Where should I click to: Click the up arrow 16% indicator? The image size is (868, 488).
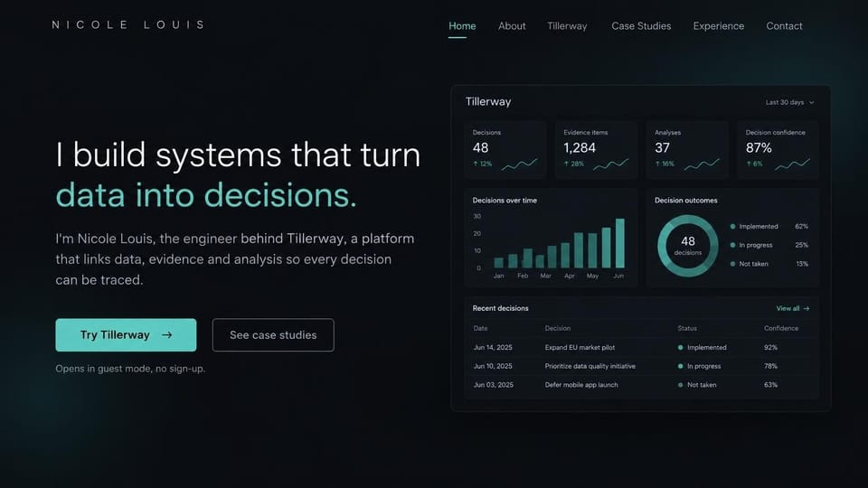point(665,164)
